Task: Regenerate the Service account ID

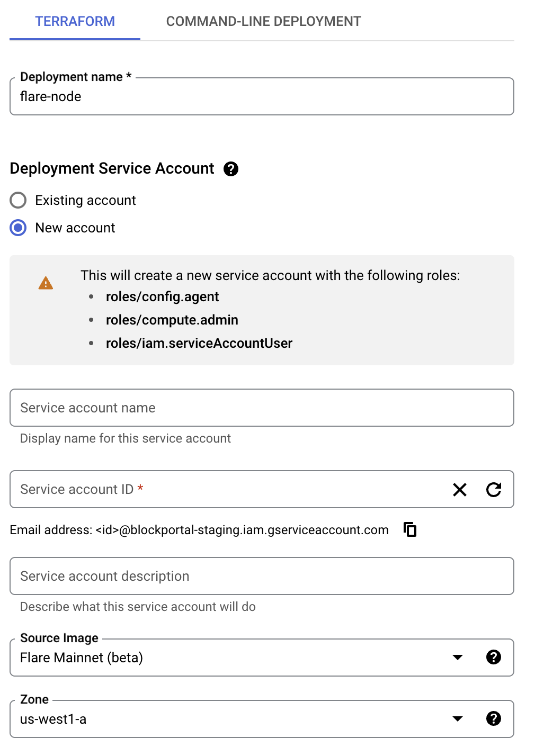Action: [x=494, y=490]
